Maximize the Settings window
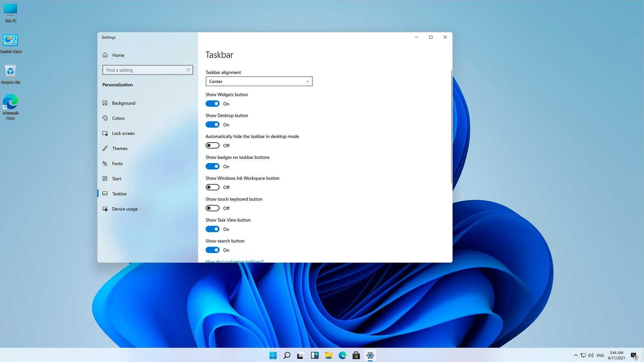Viewport: 644px width, 362px height. coord(431,37)
